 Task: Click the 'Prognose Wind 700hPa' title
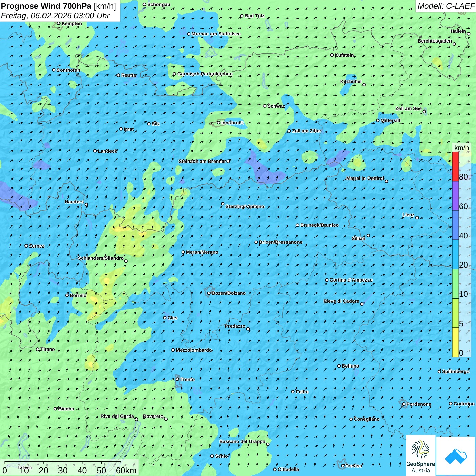[47, 6]
